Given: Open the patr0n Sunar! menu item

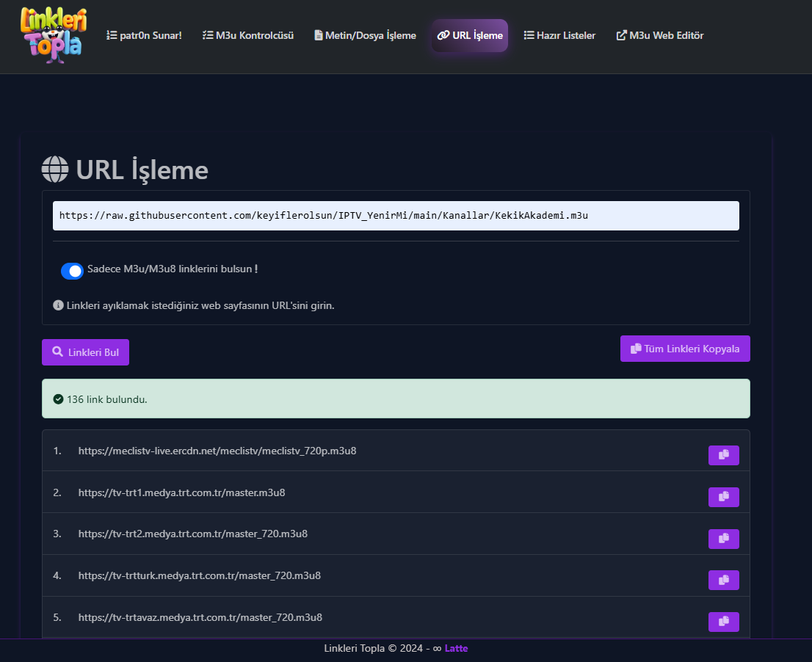Looking at the screenshot, I should 144,35.
